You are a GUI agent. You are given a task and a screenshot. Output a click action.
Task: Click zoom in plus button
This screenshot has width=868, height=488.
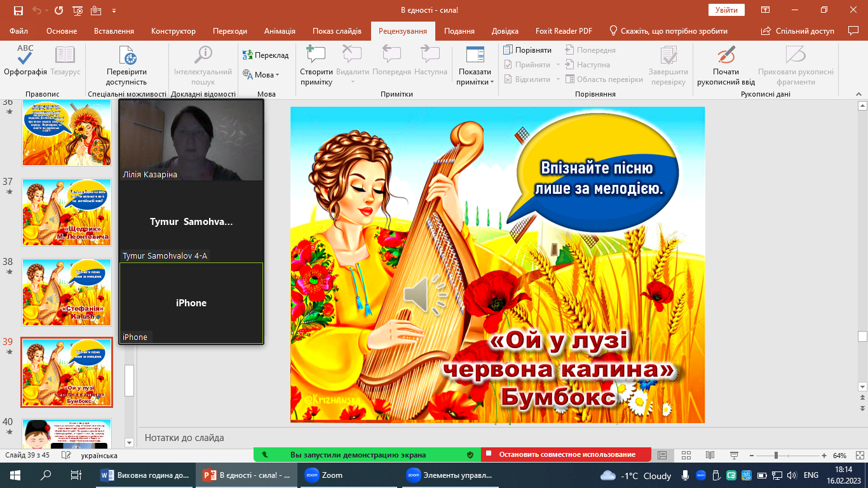click(x=824, y=456)
